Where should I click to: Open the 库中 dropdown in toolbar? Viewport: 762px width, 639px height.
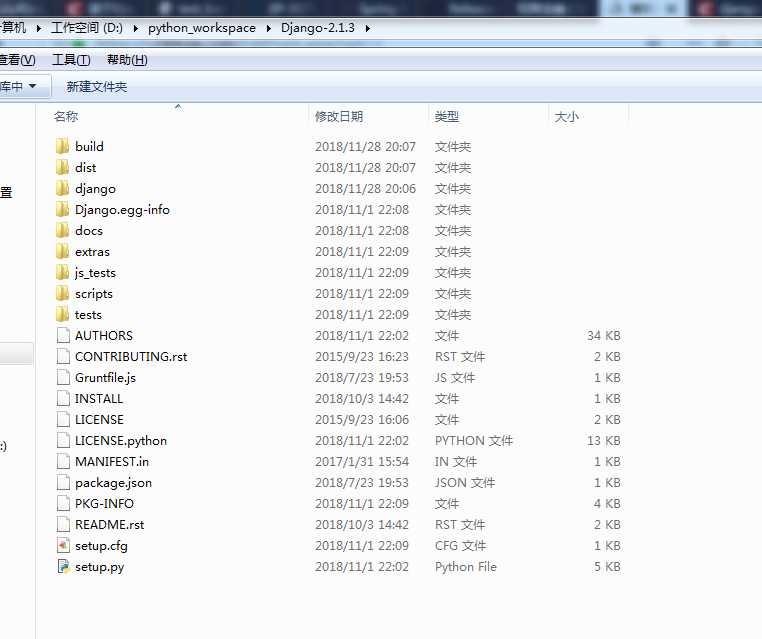coord(24,86)
